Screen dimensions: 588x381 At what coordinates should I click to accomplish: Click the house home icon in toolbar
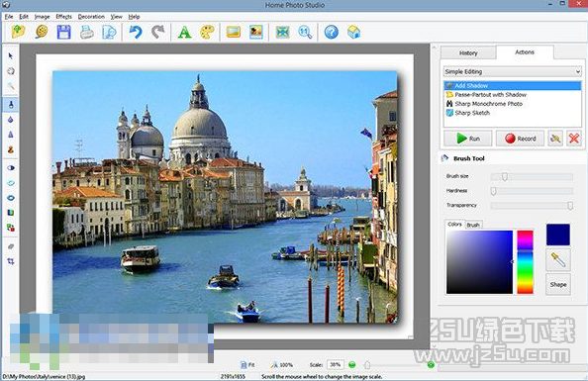click(x=353, y=33)
